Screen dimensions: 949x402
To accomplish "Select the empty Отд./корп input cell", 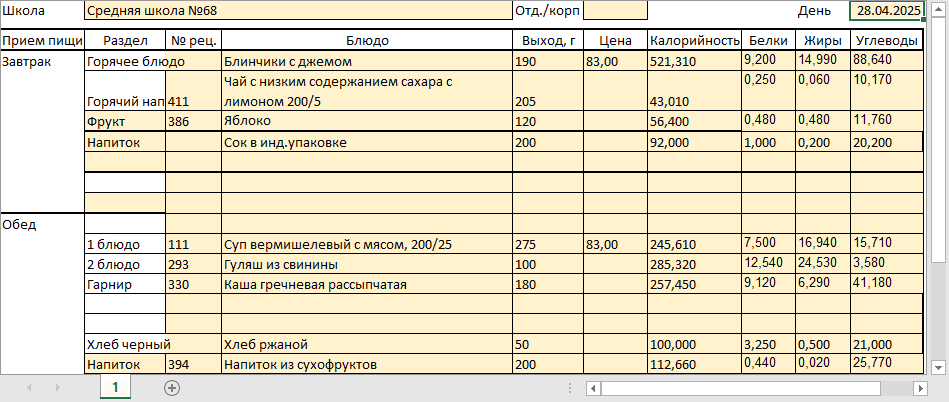I will 616,10.
